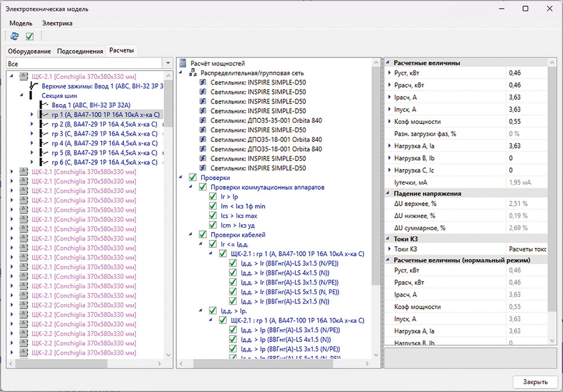This screenshot has height=392, width=563.
Task: Toggle the Ir > Ip check
Action: click(213, 197)
